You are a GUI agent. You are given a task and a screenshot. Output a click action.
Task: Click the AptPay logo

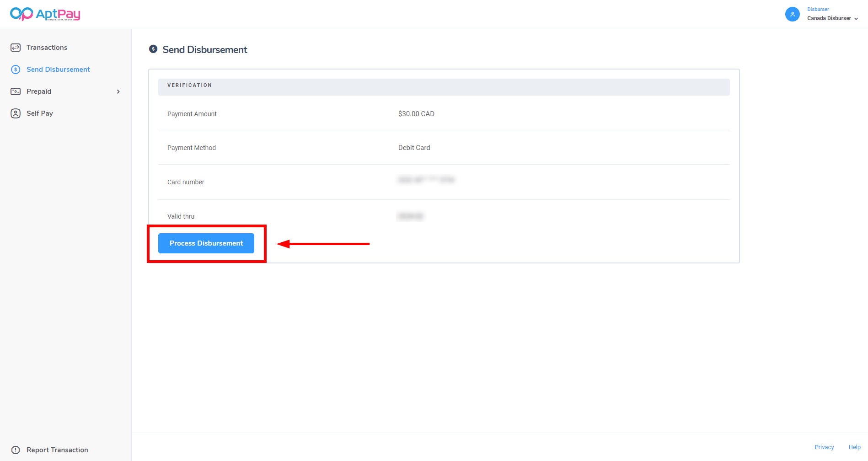pyautogui.click(x=45, y=14)
